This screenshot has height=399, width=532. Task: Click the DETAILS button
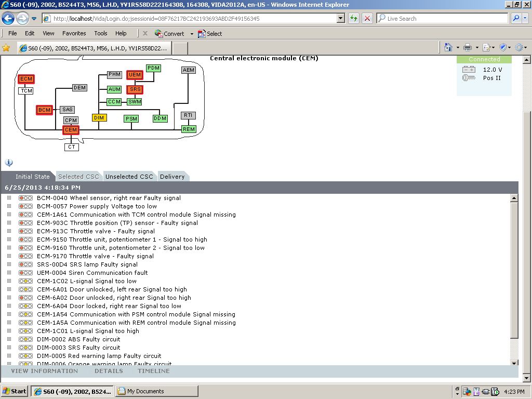coord(109,371)
